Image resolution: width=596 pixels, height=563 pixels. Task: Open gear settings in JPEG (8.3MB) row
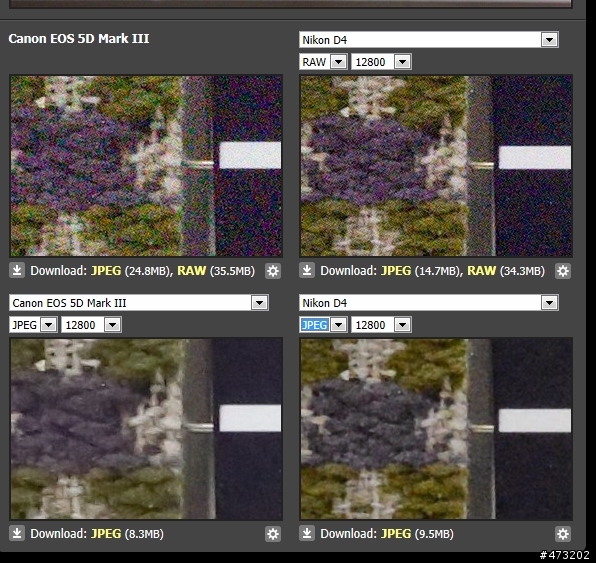(x=273, y=534)
